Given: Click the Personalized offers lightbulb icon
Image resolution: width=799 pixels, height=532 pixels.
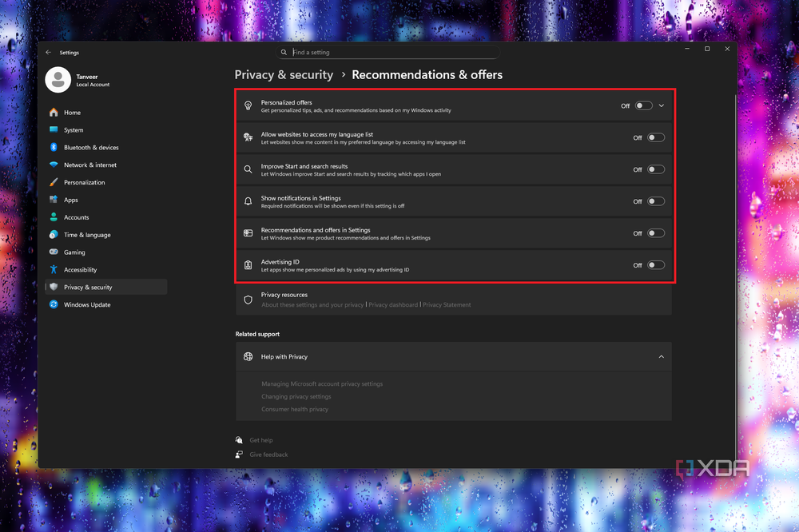Looking at the screenshot, I should (248, 105).
